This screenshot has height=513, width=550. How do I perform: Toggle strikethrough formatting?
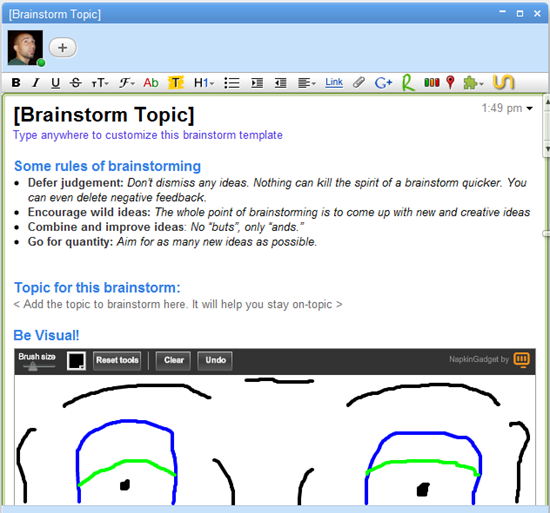76,83
